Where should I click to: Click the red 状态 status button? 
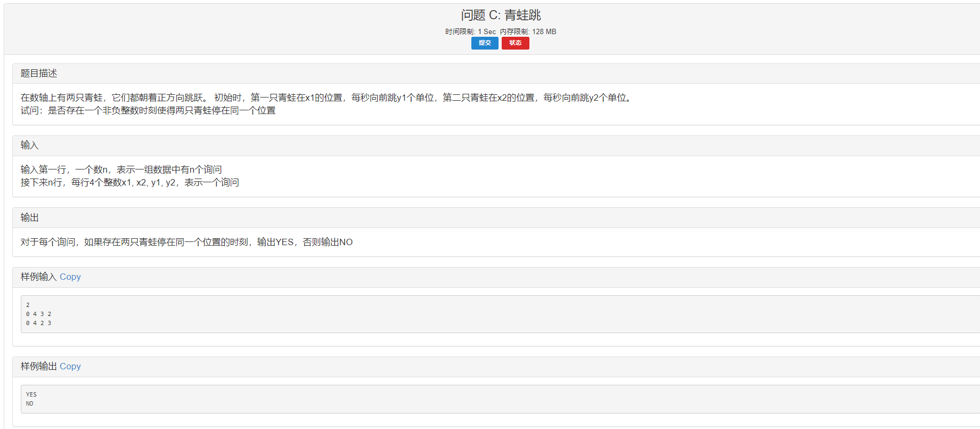(x=515, y=43)
